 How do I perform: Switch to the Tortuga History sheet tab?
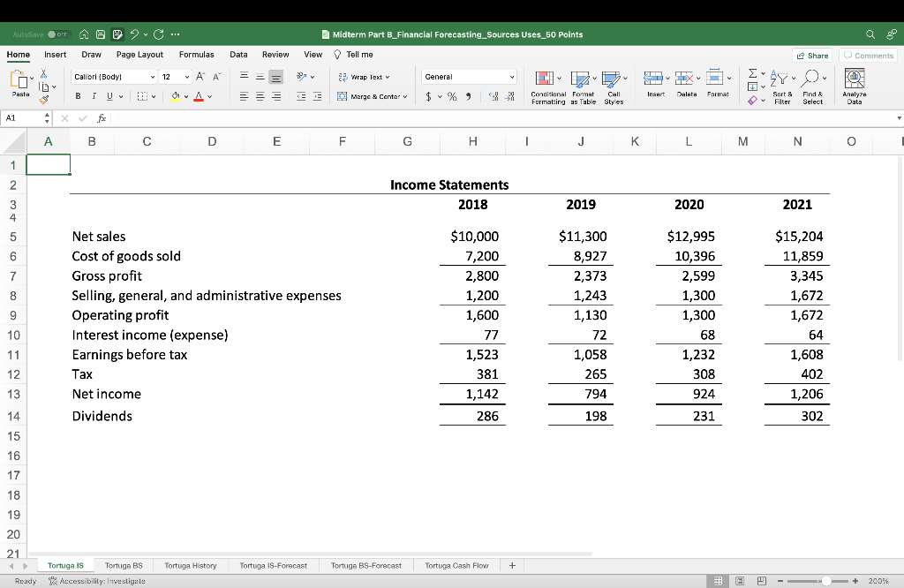pyautogui.click(x=191, y=566)
